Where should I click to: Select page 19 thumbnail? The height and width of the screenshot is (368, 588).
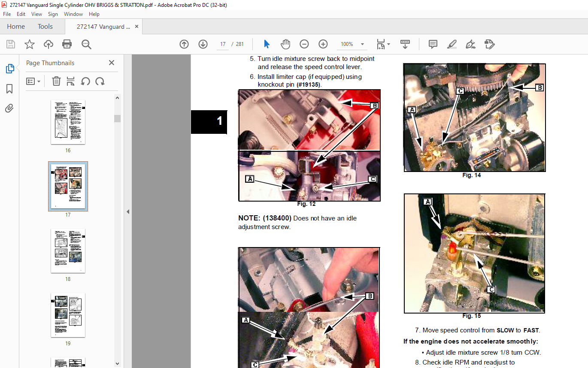coord(68,315)
